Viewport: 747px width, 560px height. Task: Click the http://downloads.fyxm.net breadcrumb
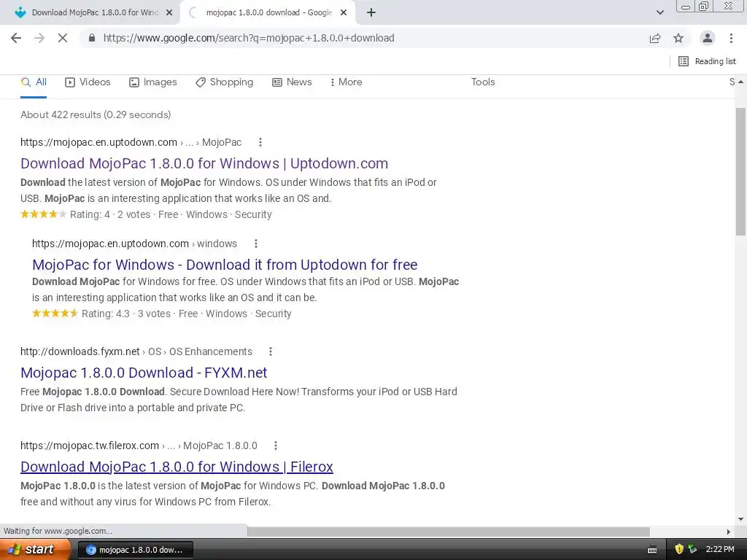click(136, 352)
